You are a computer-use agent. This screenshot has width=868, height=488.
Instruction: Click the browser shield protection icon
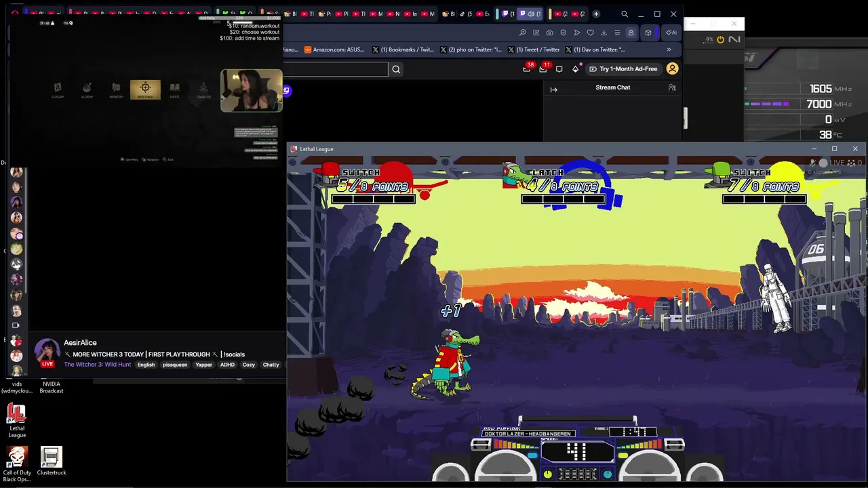pos(563,33)
